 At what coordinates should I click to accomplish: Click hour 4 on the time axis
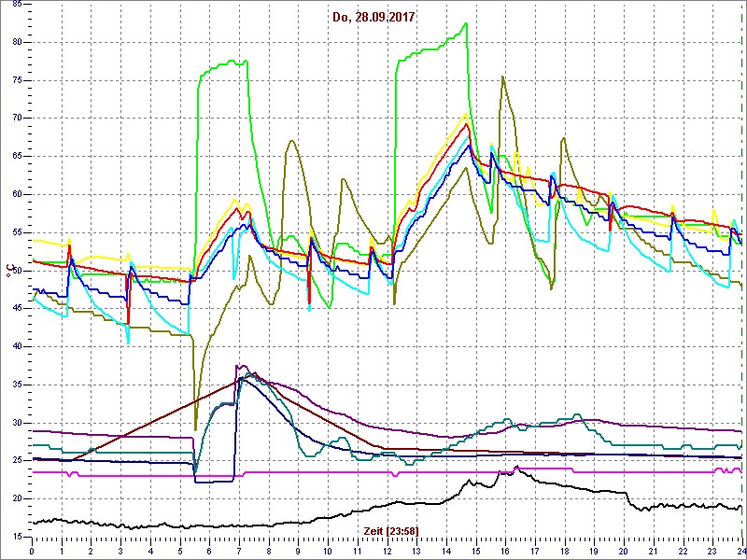[150, 551]
